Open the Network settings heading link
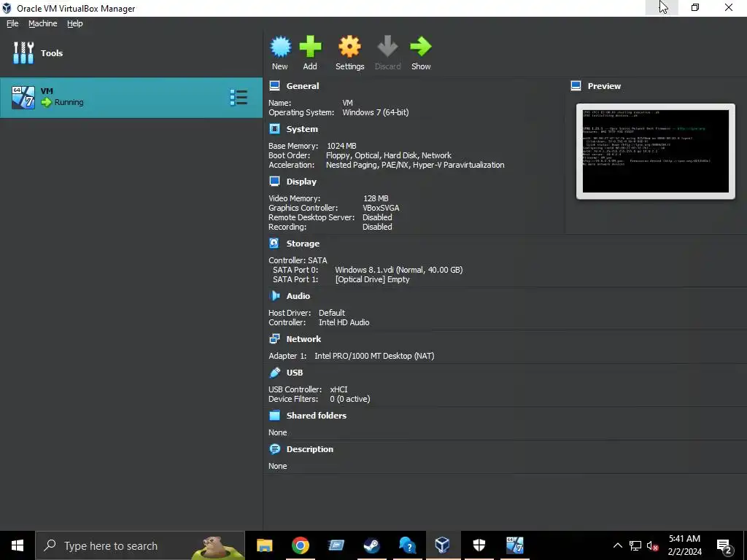The height and width of the screenshot is (560, 747). pyautogui.click(x=303, y=339)
